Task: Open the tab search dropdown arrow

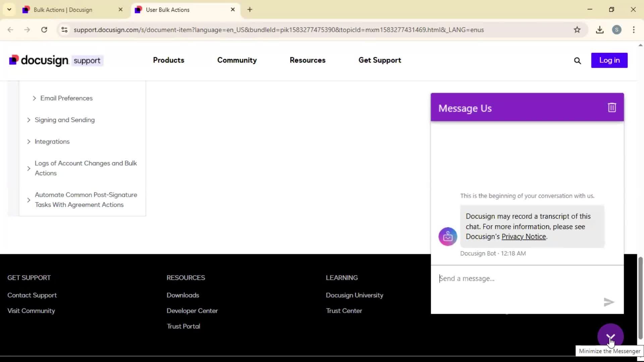Action: (x=9, y=9)
